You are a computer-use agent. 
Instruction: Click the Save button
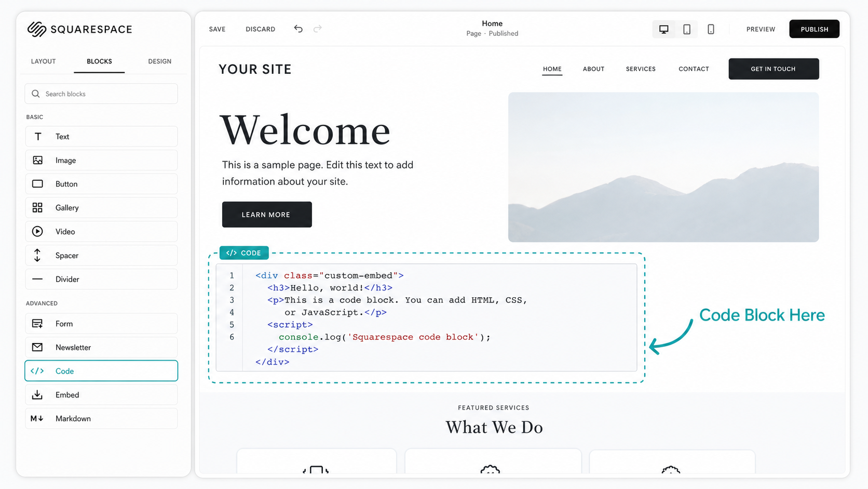point(217,29)
